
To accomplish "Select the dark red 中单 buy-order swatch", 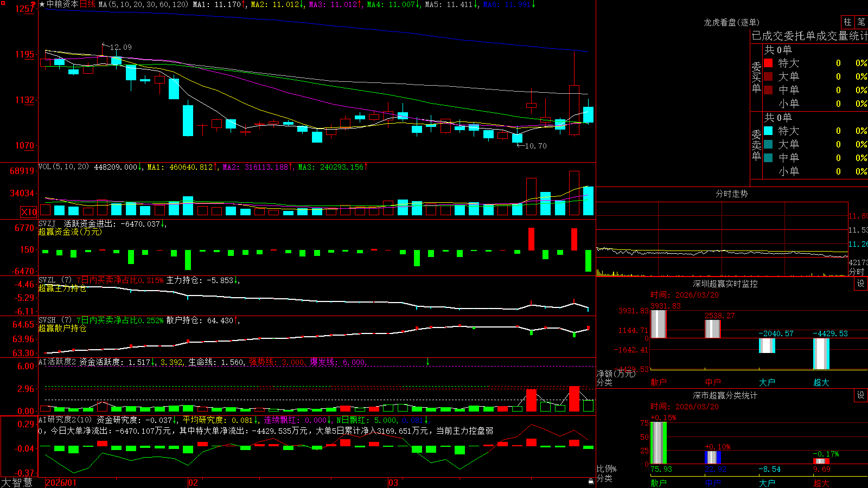I will tap(768, 90).
